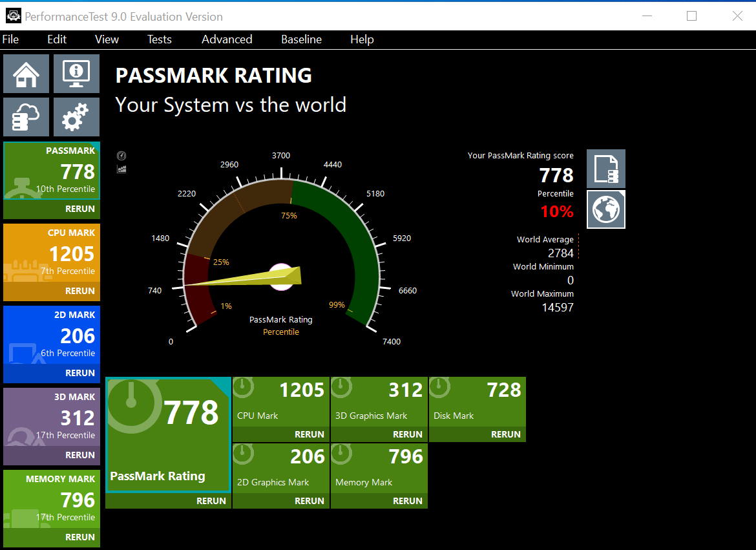
Task: Click the globe world comparison icon
Action: 606,209
